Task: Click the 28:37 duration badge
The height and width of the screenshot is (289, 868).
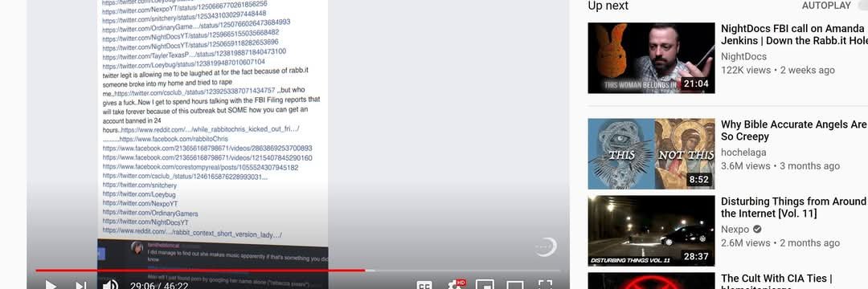Action: (x=696, y=256)
